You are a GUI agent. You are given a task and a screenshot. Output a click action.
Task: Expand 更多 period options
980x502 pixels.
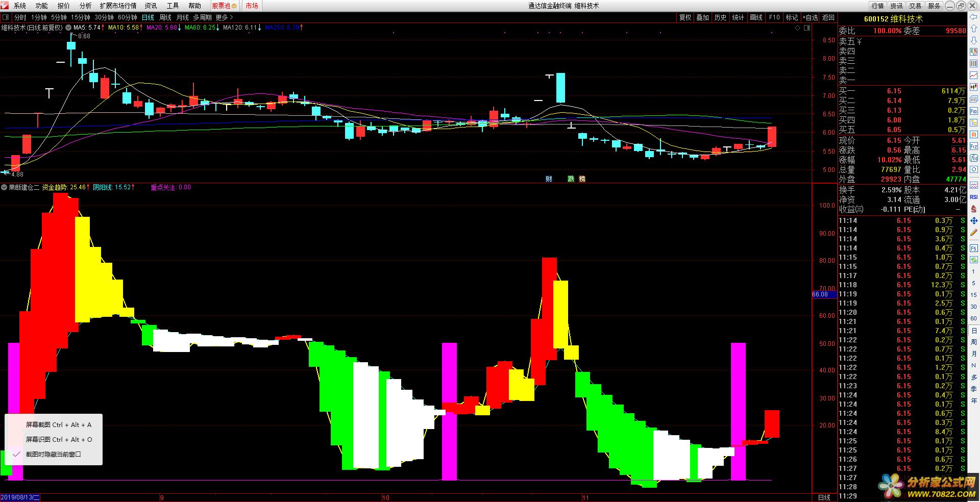[224, 17]
